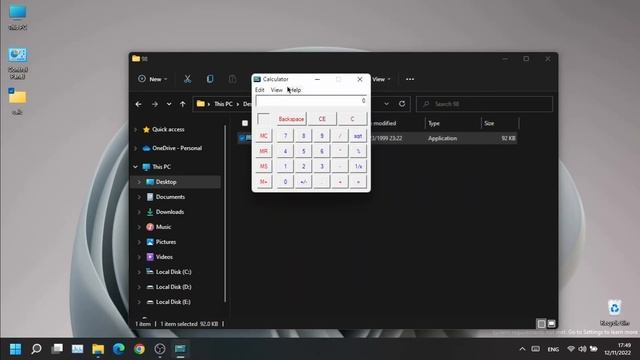Refresh the File Explorer folder view
Screen dimensions: 640x360
(x=402, y=104)
